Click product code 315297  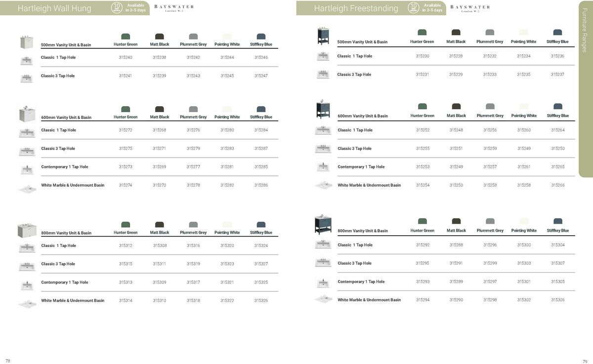pyautogui.click(x=490, y=282)
